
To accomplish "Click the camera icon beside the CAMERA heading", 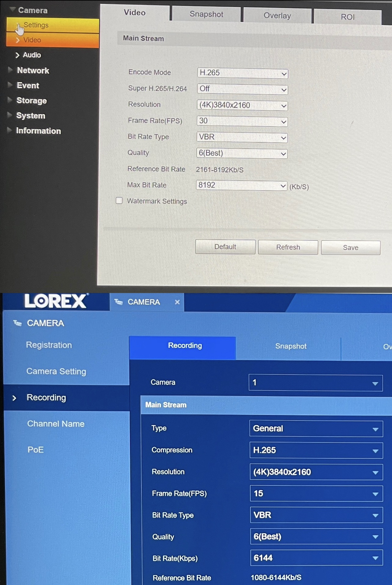I will click(x=17, y=323).
